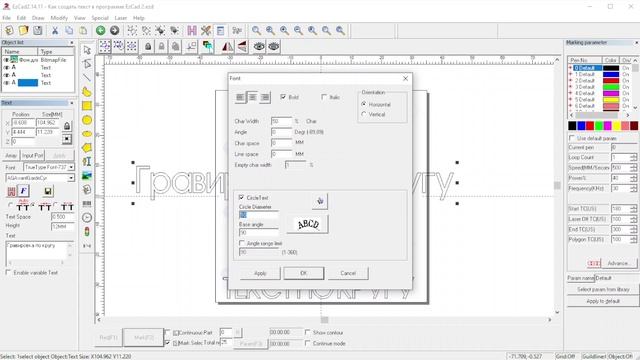Click the New file toolbar icon
640x360 pixels.
(9, 30)
